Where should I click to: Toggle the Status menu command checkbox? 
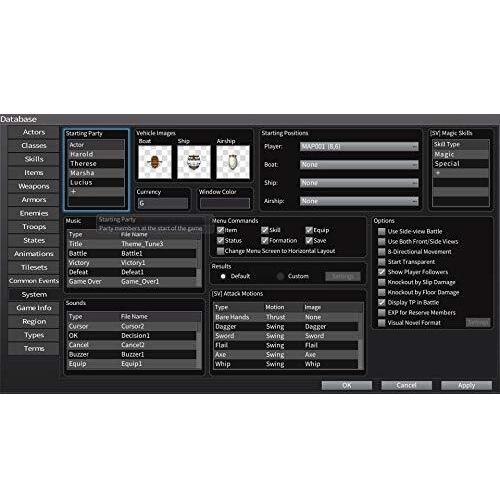tap(220, 240)
